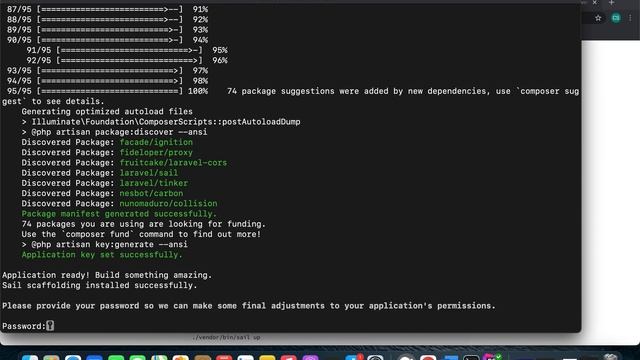Focus the Password prompt cursor in the terminal
640x360 pixels.
50,326
